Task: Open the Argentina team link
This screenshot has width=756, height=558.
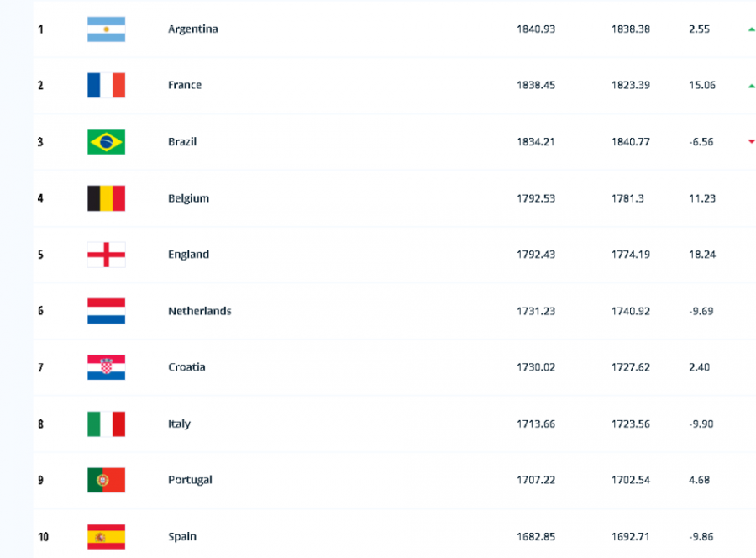Action: pos(193,29)
